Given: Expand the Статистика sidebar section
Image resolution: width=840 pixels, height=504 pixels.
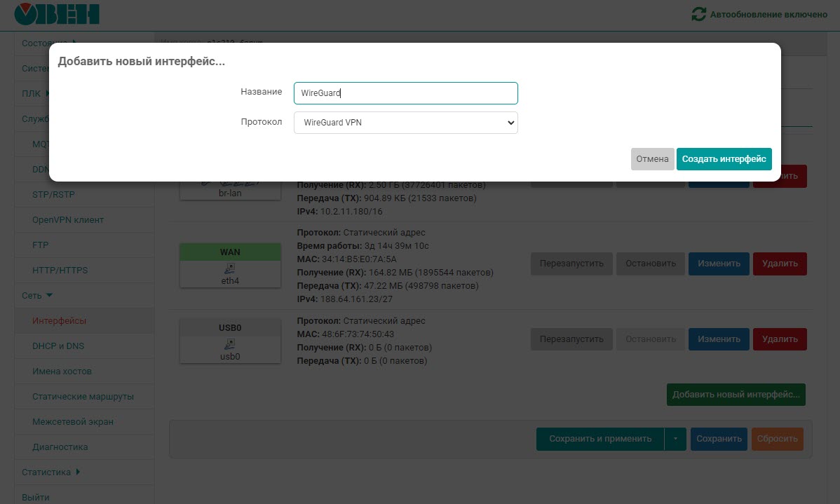Looking at the screenshot, I should [x=50, y=472].
